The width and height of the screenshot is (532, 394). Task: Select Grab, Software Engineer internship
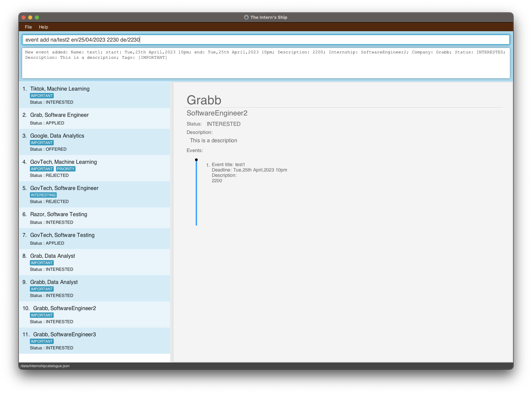95,118
